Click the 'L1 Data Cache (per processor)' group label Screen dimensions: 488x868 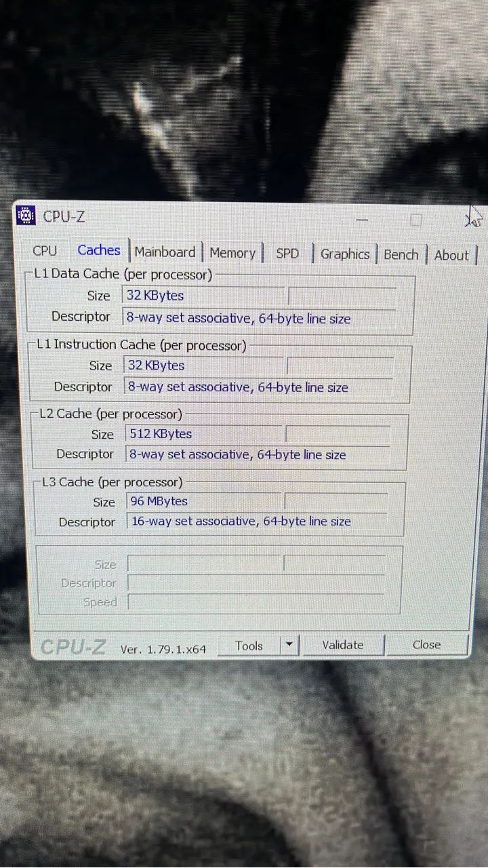pyautogui.click(x=123, y=275)
